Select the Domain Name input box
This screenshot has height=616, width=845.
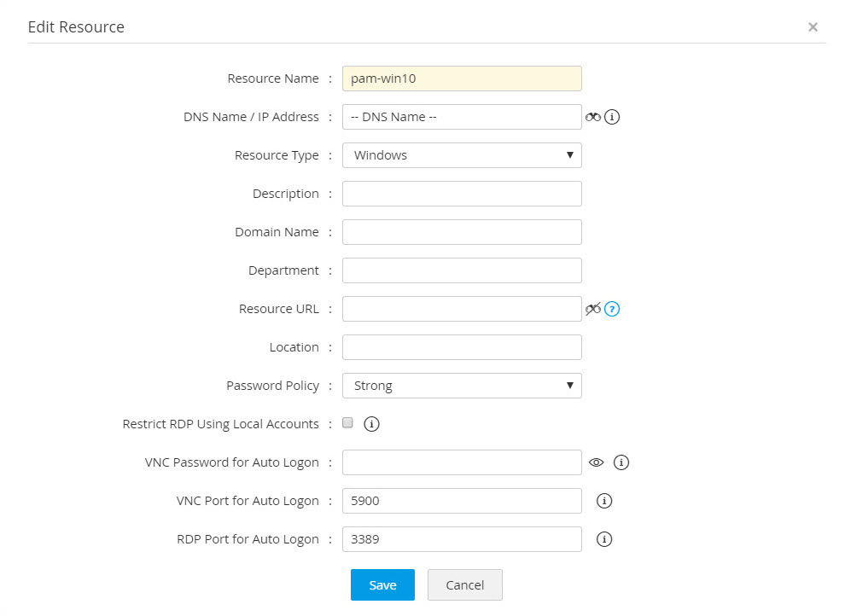[462, 232]
